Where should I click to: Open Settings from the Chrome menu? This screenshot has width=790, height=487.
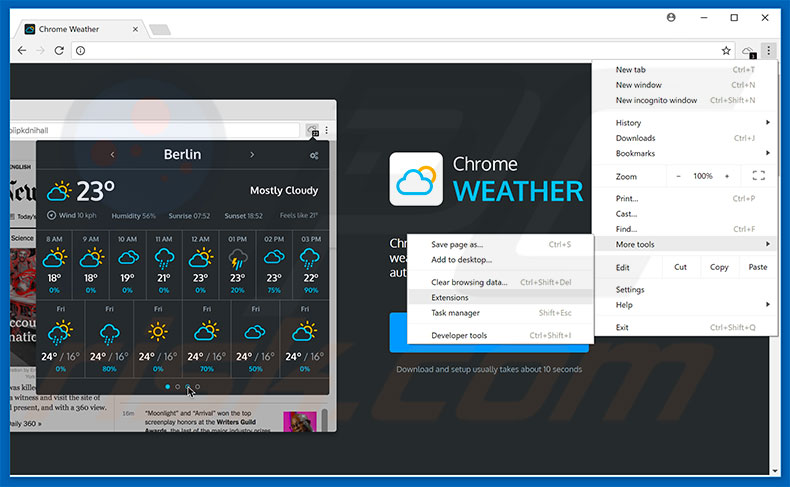685,290
